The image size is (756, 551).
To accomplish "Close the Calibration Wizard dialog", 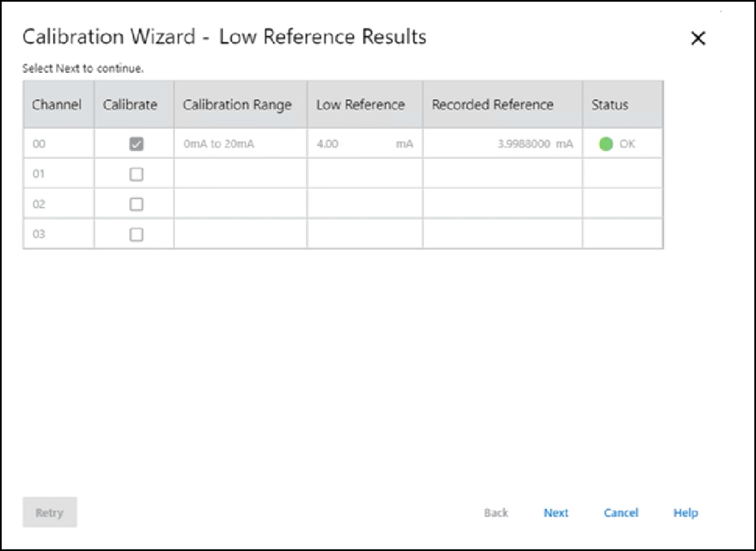I will 697,39.
